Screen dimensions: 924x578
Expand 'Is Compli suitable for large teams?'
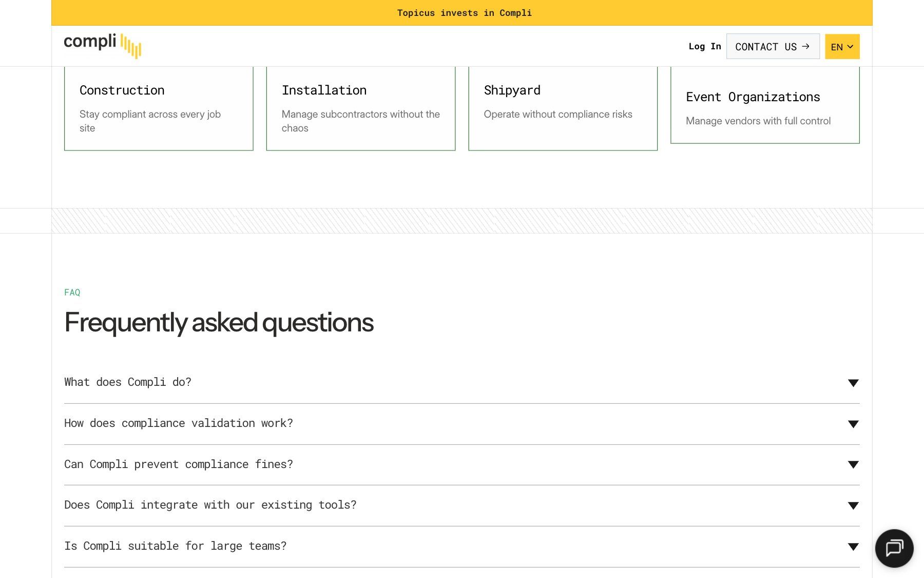coord(461,547)
